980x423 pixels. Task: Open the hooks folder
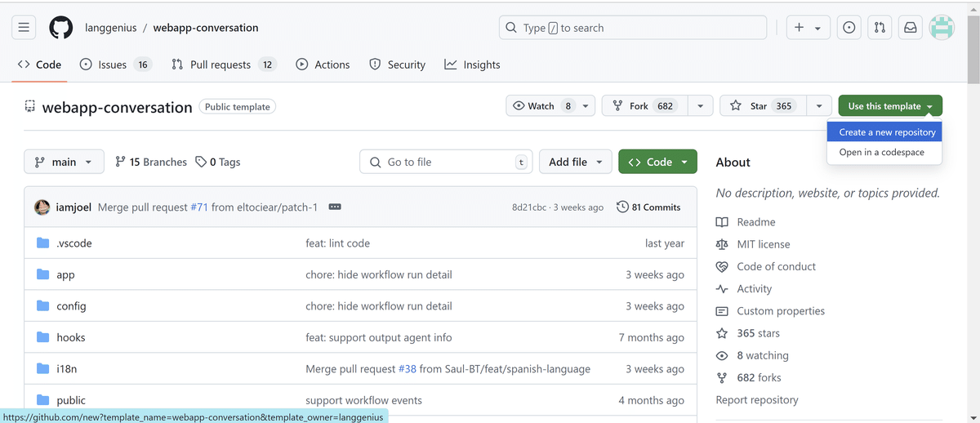(71, 337)
